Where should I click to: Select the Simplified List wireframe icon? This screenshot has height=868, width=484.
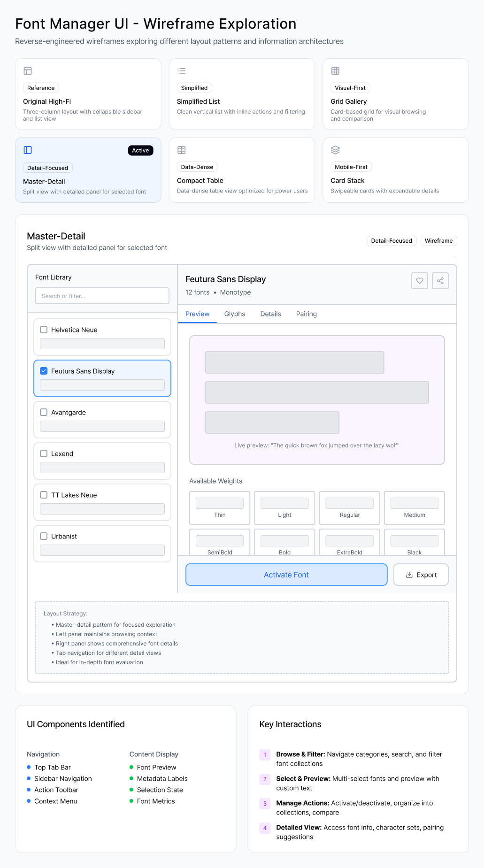click(182, 71)
